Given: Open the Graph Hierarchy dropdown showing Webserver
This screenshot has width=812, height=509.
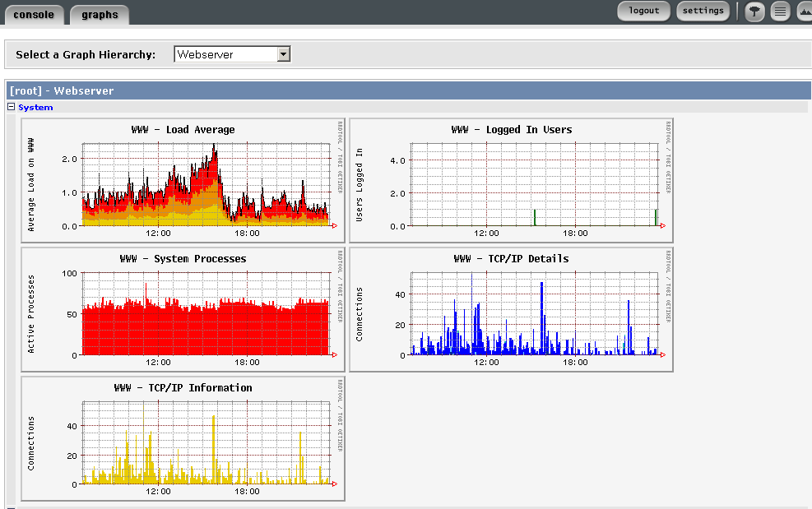Looking at the screenshot, I should click(232, 54).
